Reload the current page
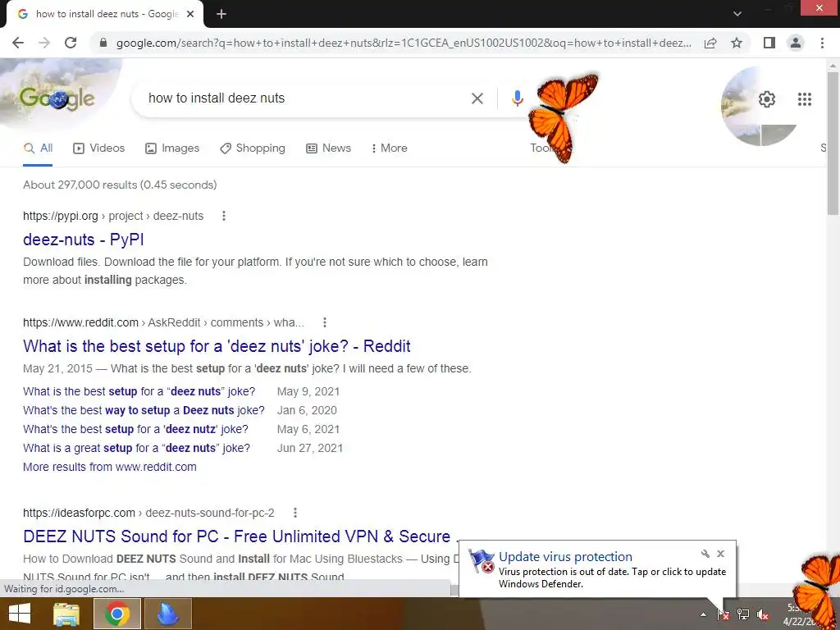The image size is (840, 630). click(71, 43)
